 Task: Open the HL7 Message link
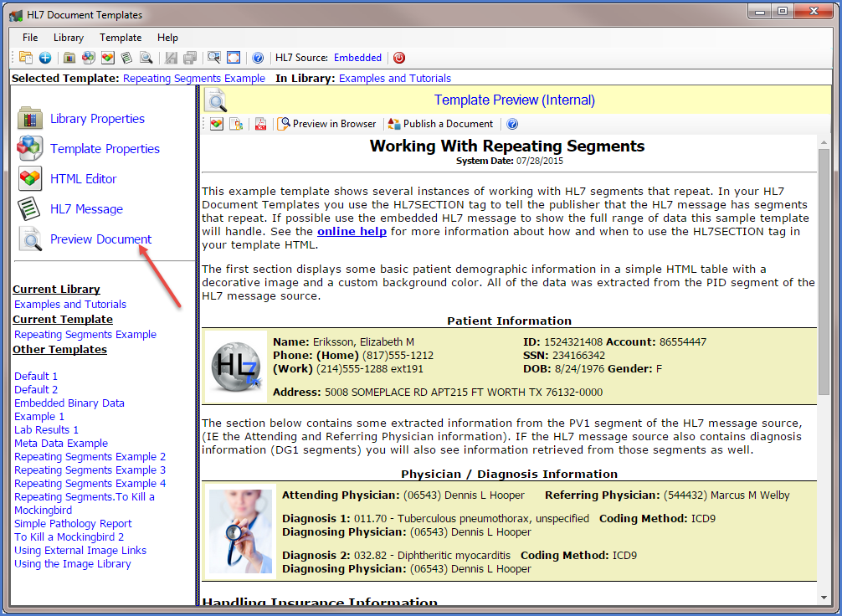pos(86,209)
